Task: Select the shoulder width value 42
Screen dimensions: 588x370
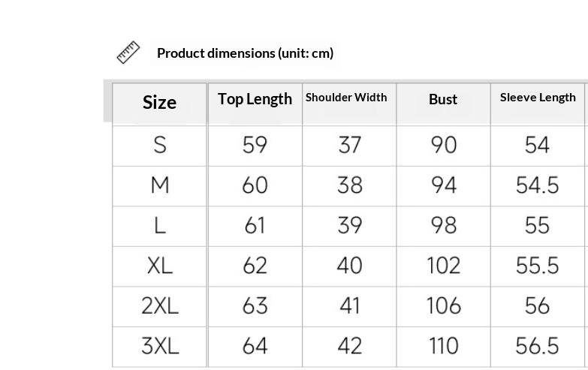Action: 349,346
